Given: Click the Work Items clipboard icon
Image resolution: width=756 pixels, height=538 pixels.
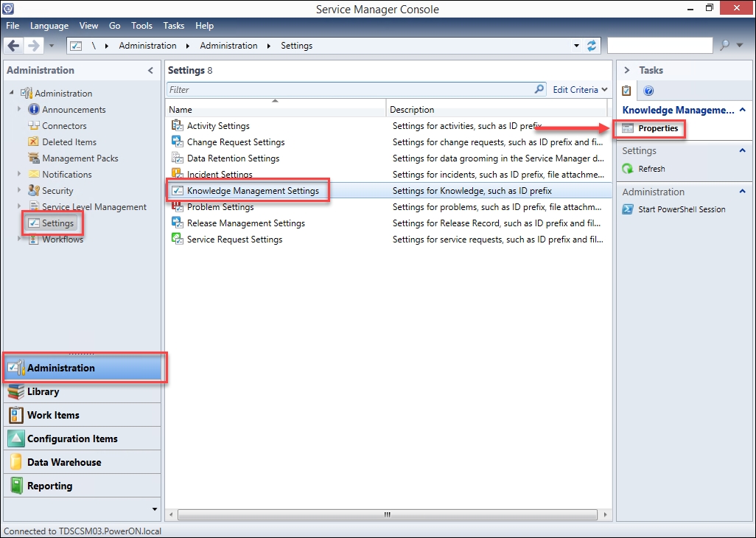Looking at the screenshot, I should click(15, 415).
